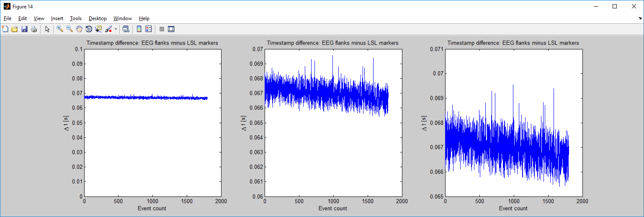Click the Show Plot Tools icon
The height and width of the screenshot is (217, 644).
[171, 29]
